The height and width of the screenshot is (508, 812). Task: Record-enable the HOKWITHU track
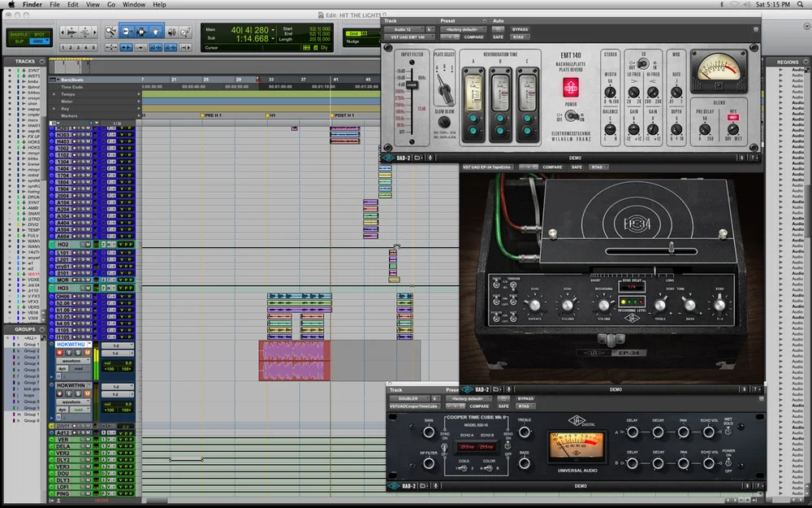point(59,353)
